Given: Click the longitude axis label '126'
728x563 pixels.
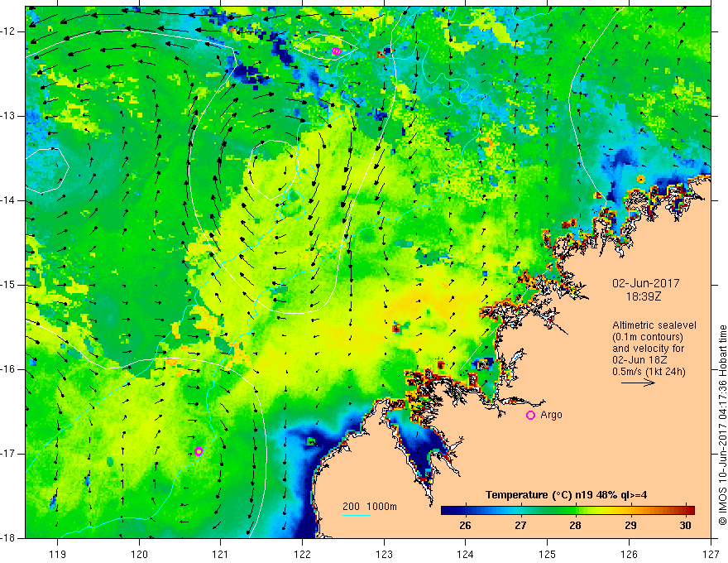Looking at the screenshot, I should click(629, 554).
